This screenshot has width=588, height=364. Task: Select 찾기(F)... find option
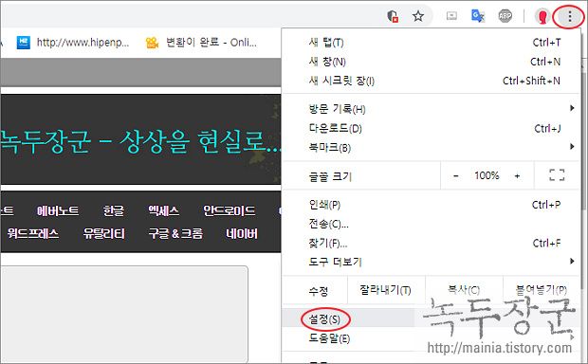[431, 243]
